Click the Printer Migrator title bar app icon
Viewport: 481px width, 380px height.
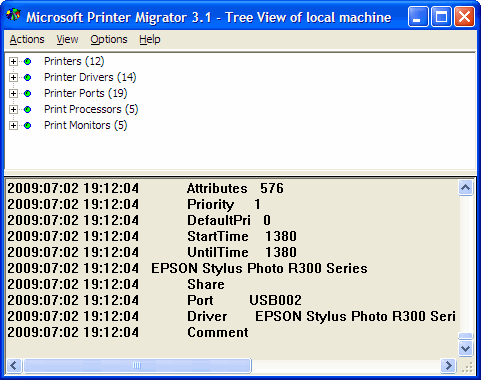pos(14,16)
